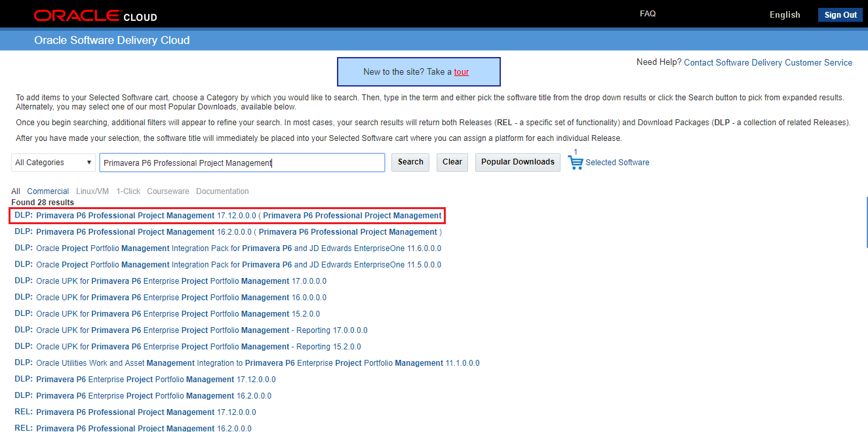The height and width of the screenshot is (432, 868).
Task: Select the Linux/VM filter tab
Action: (92, 191)
